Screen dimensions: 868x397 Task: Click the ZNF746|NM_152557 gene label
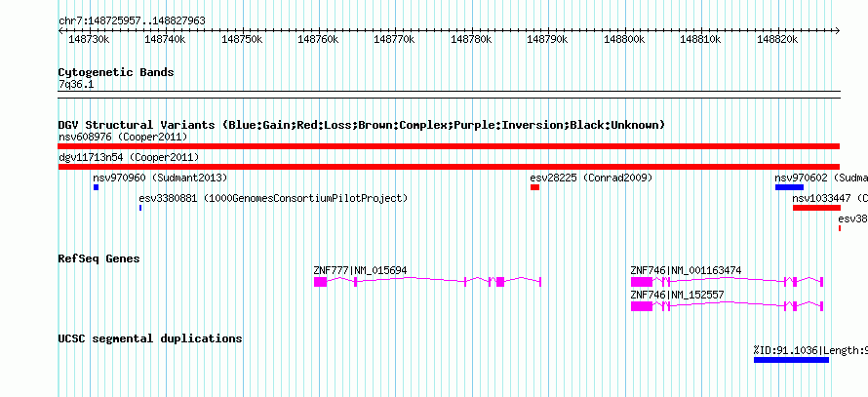click(x=677, y=295)
